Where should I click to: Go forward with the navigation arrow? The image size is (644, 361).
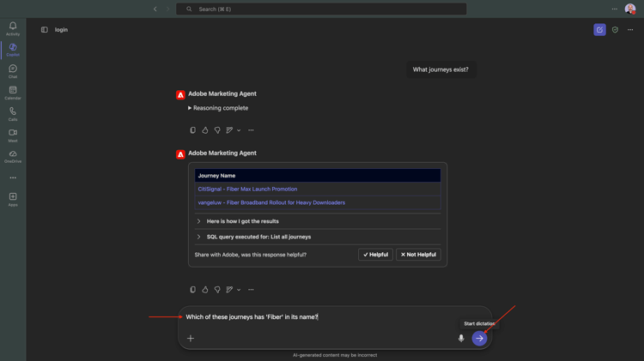tap(167, 9)
